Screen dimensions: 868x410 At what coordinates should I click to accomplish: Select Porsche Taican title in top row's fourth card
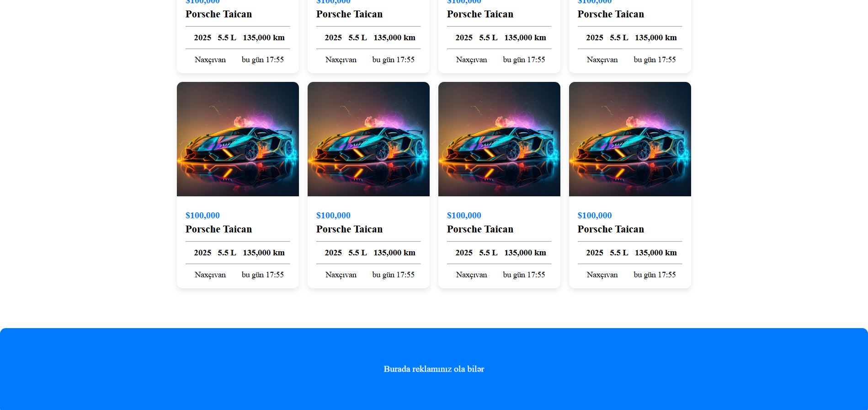611,14
